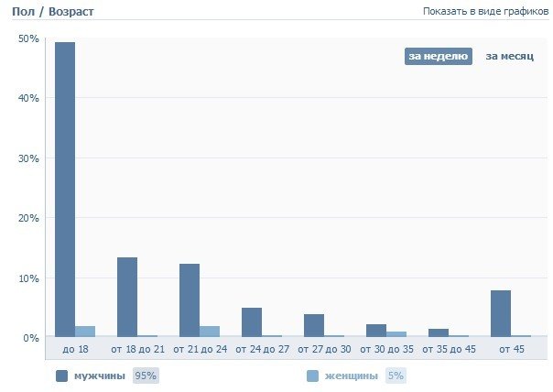Click the dark blue 'мужчины' legend swatch

pos(61,376)
